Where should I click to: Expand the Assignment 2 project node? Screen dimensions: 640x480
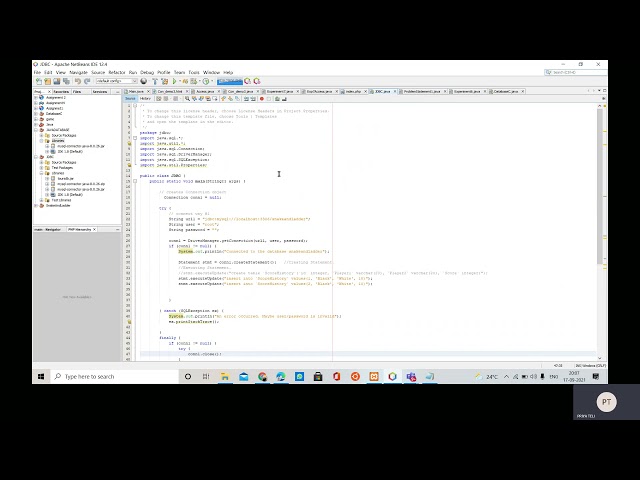point(36,98)
